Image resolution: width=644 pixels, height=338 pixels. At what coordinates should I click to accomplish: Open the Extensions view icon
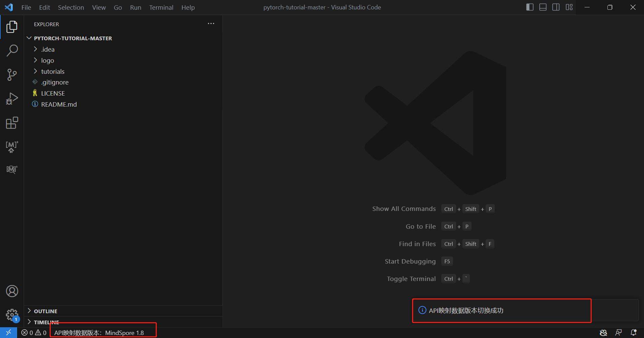[x=12, y=123]
